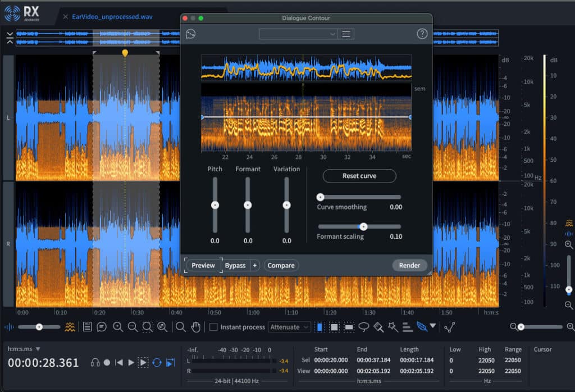This screenshot has width=575, height=392.
Task: Click the Reset curve button
Action: tap(359, 176)
